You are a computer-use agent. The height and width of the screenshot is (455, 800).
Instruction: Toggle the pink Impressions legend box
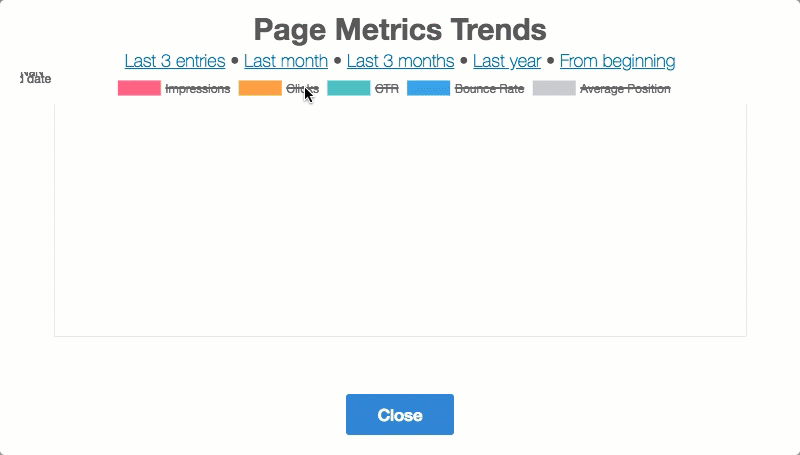139,88
